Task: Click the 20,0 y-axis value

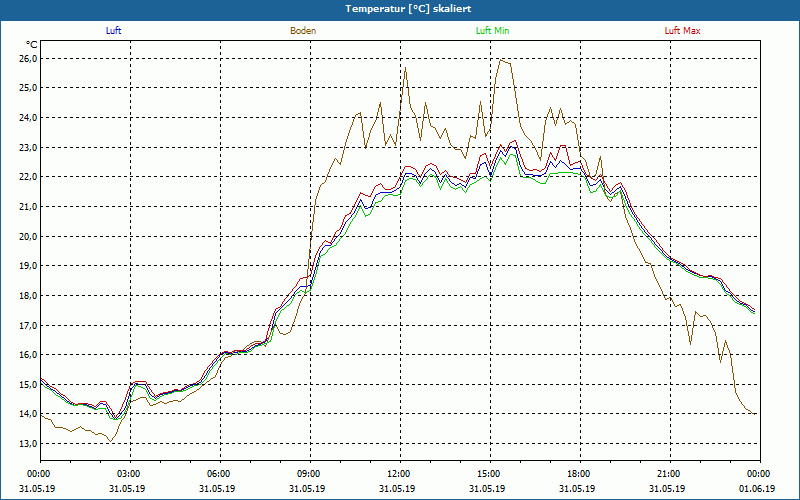Action: pyautogui.click(x=28, y=236)
